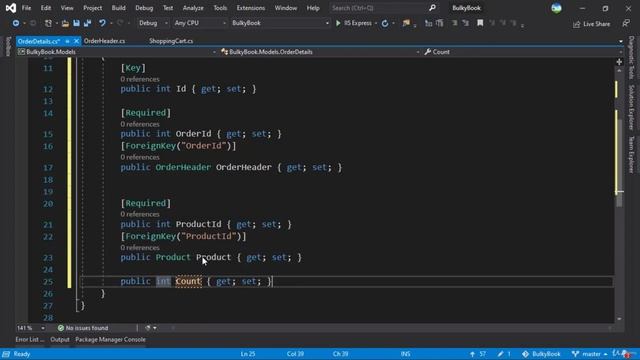
Task: Open the Debug menu
Action: (144, 8)
